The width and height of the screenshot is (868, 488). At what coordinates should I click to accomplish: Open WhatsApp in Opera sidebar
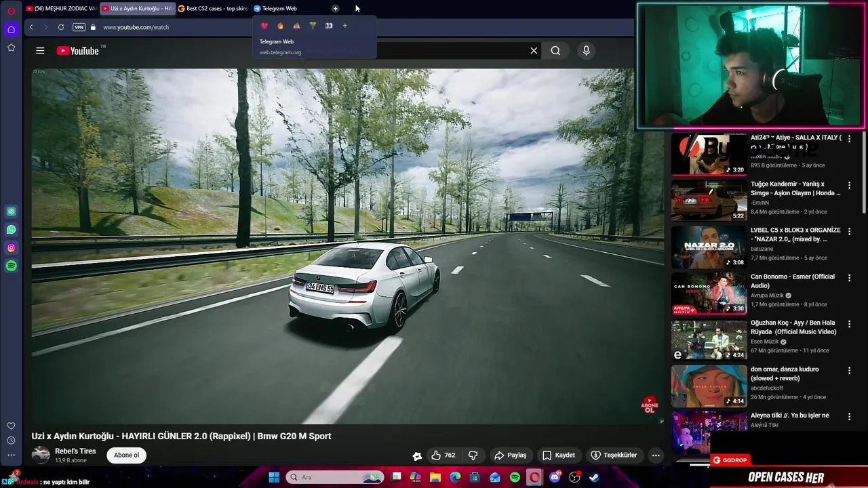pos(11,230)
